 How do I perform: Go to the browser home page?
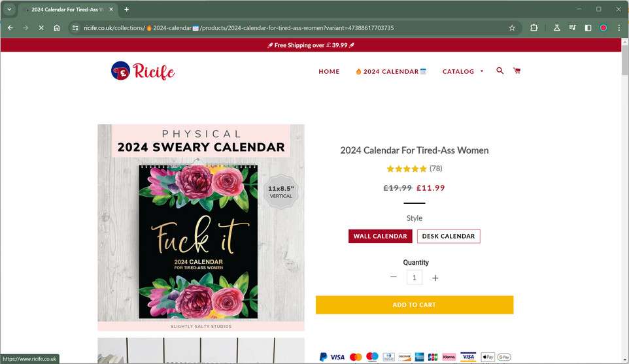point(57,28)
